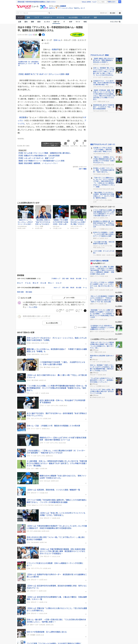
Task: Click the もっと見る(11件) button
Action: click(x=52, y=323)
